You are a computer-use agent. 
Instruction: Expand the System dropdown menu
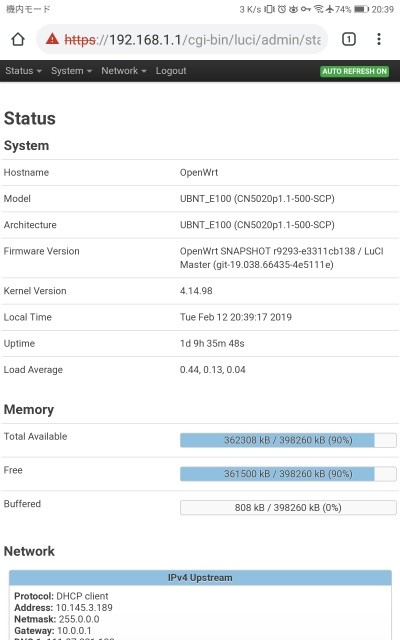coord(71,71)
